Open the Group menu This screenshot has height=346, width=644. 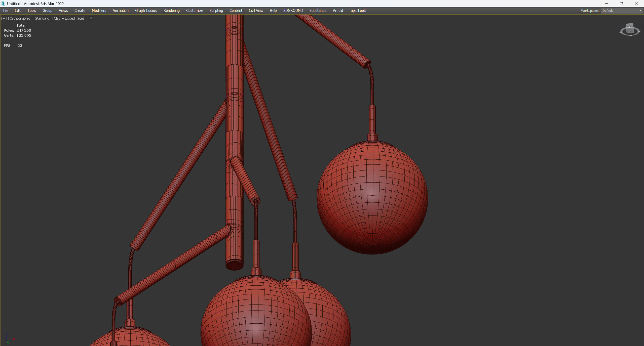pos(47,11)
